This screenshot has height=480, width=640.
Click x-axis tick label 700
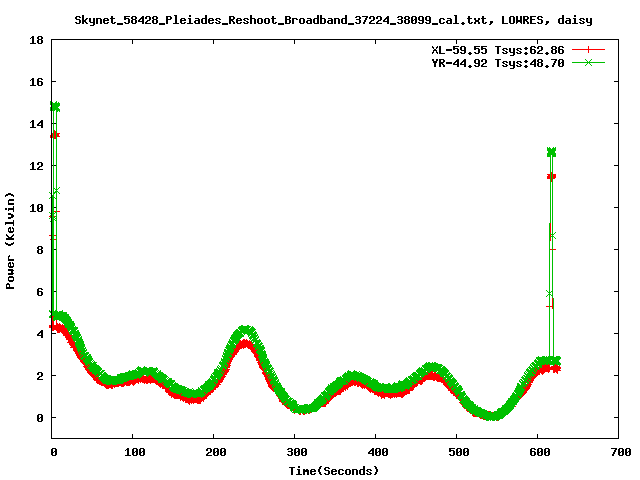pos(621,452)
